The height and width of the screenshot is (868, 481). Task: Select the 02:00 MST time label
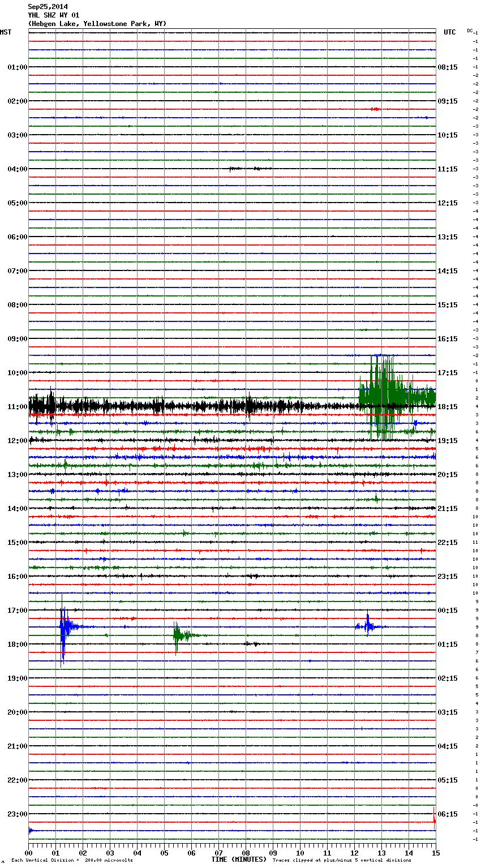point(17,101)
